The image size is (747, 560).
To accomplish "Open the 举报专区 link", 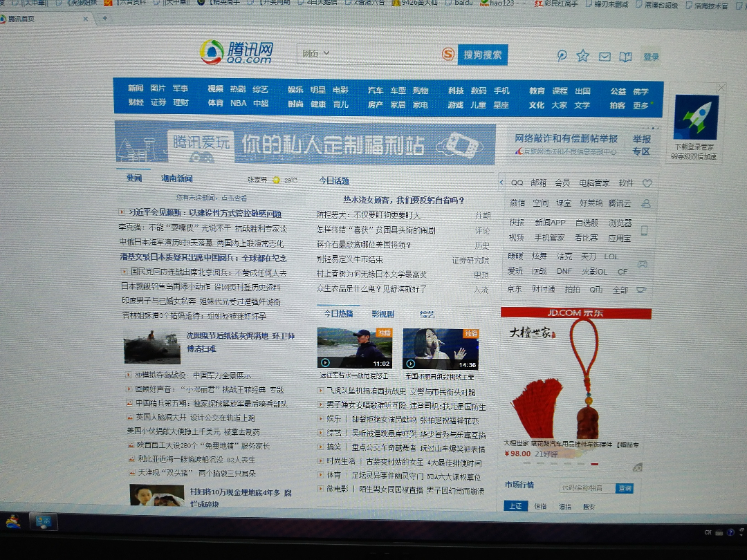I will point(641,144).
